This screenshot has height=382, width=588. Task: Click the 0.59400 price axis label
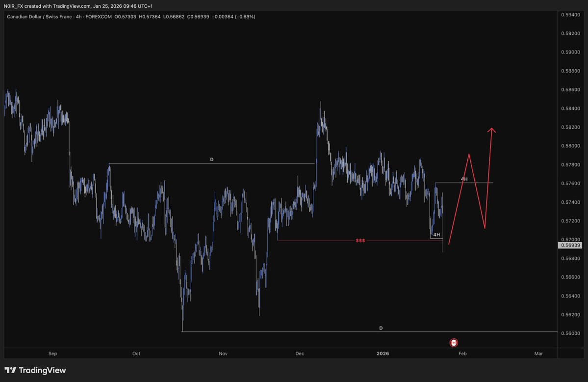570,15
